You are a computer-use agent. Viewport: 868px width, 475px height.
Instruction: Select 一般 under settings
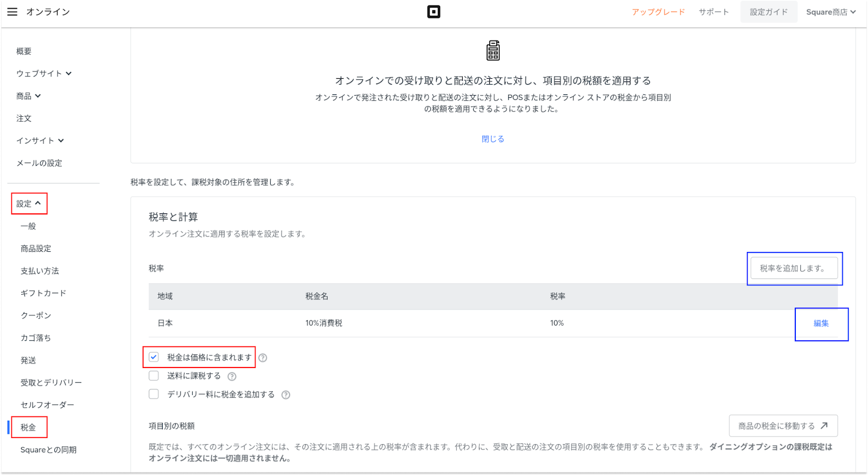(x=28, y=226)
